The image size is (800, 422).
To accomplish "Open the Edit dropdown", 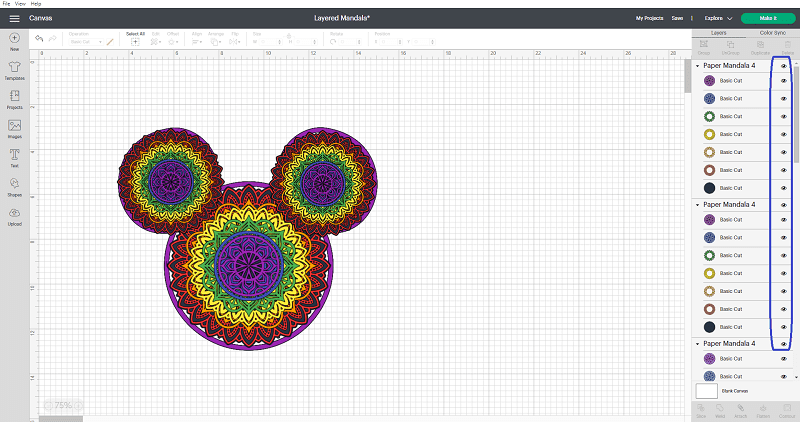I will pos(156,42).
